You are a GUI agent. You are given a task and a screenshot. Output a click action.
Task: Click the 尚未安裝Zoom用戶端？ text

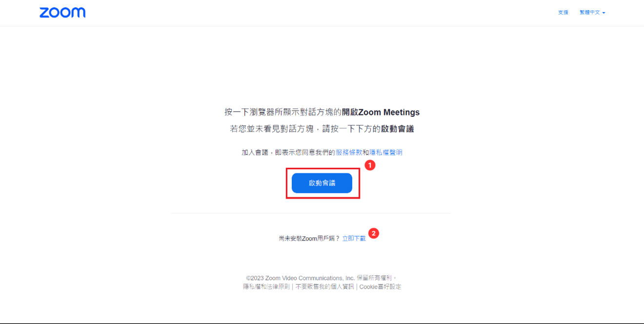point(309,238)
